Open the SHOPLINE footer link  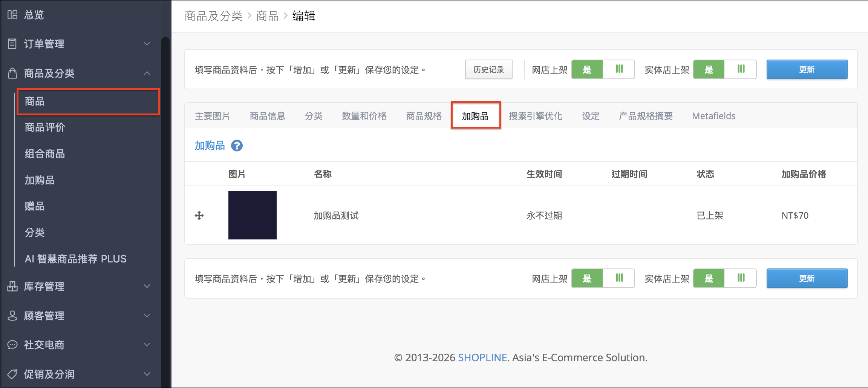click(x=482, y=357)
